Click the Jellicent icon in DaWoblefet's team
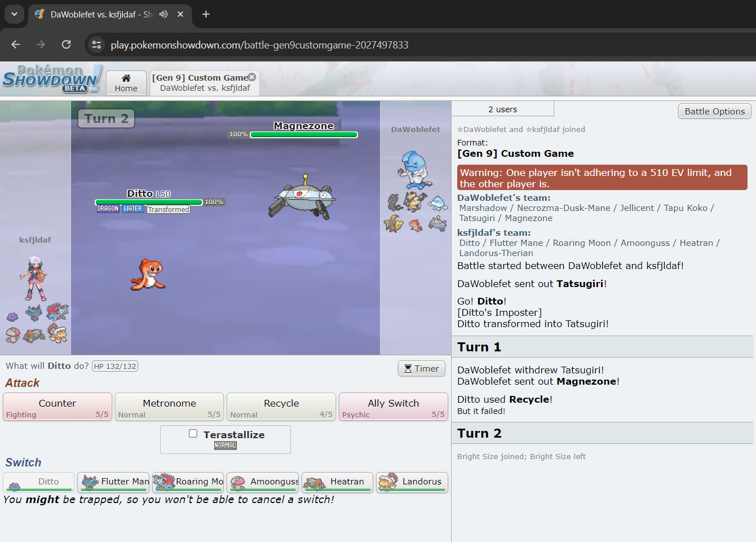 point(438,202)
